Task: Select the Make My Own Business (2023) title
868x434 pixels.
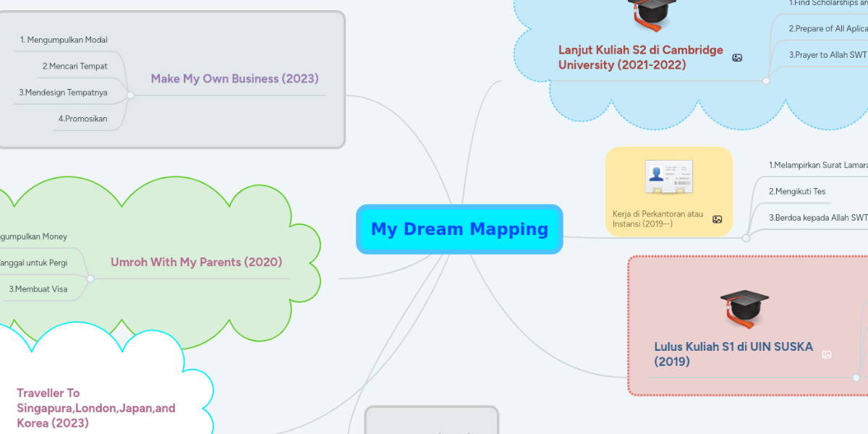Action: (x=234, y=79)
